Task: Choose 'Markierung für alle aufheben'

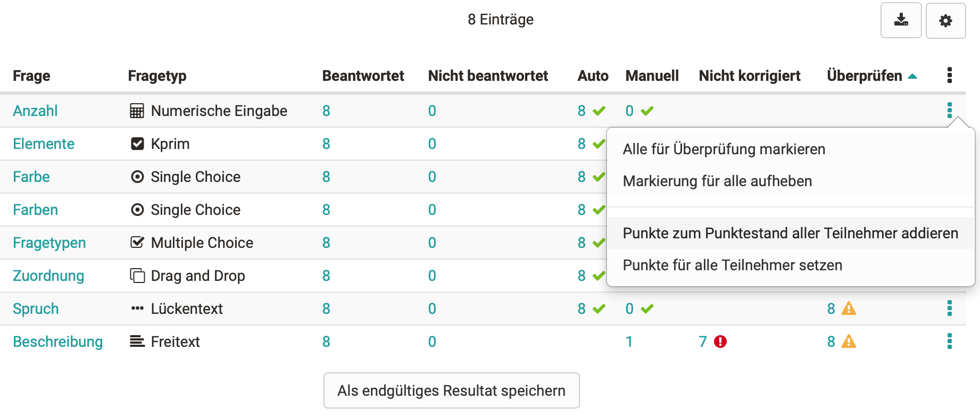Action: click(x=717, y=181)
